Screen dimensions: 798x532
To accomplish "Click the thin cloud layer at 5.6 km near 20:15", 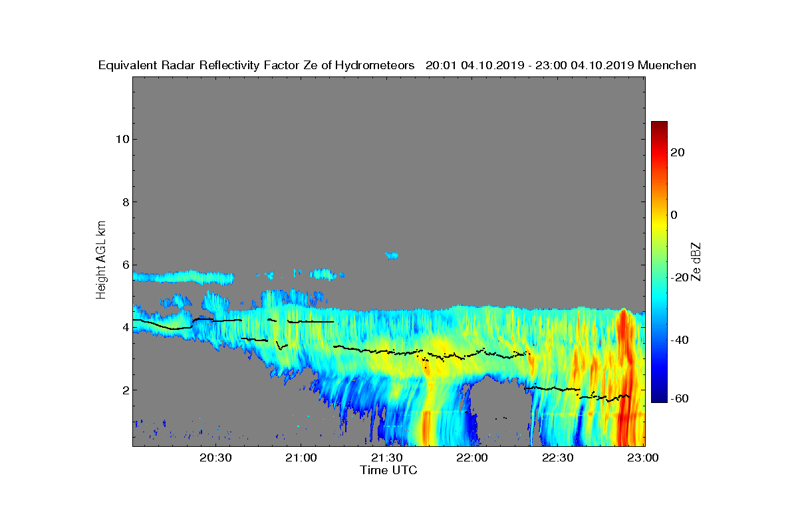I will coord(184,277).
